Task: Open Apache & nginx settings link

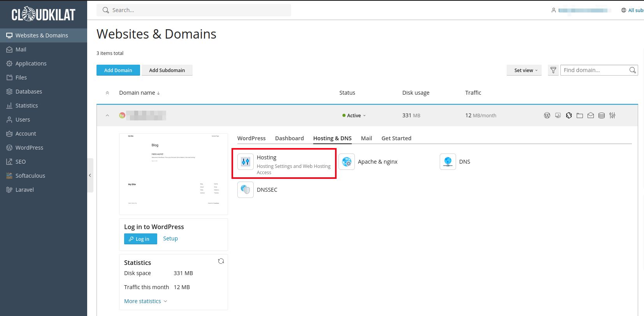Action: 378,162
